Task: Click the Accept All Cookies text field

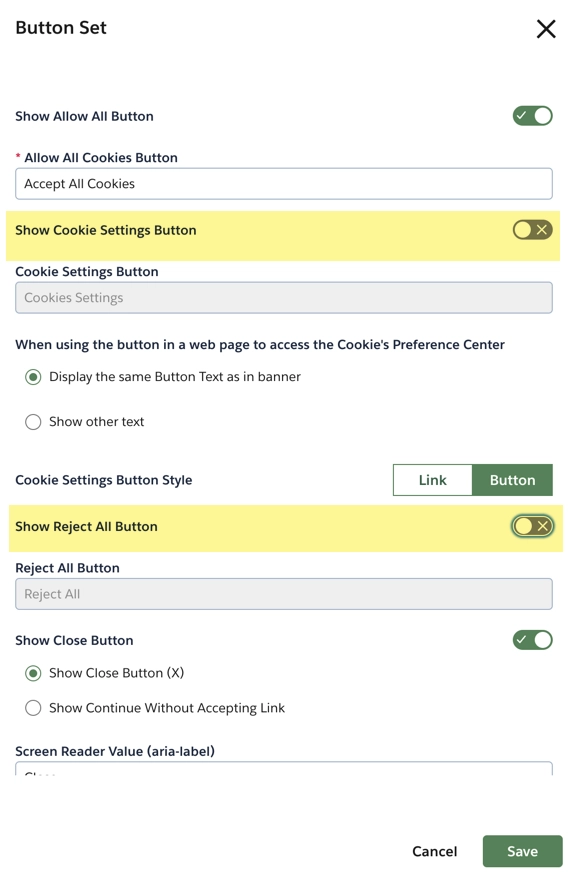Action: [283, 183]
